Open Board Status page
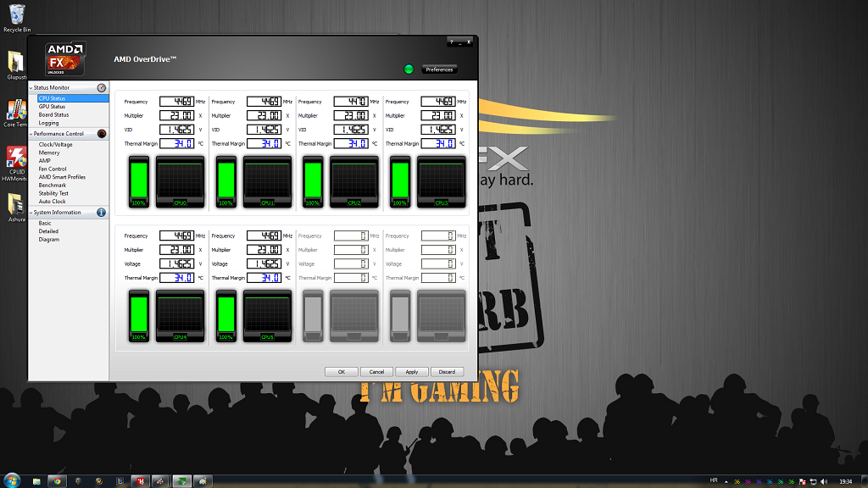The image size is (868, 488). click(x=53, y=114)
